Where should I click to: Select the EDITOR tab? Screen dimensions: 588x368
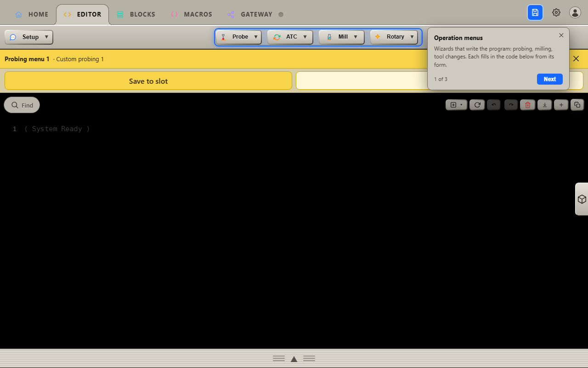pyautogui.click(x=83, y=14)
